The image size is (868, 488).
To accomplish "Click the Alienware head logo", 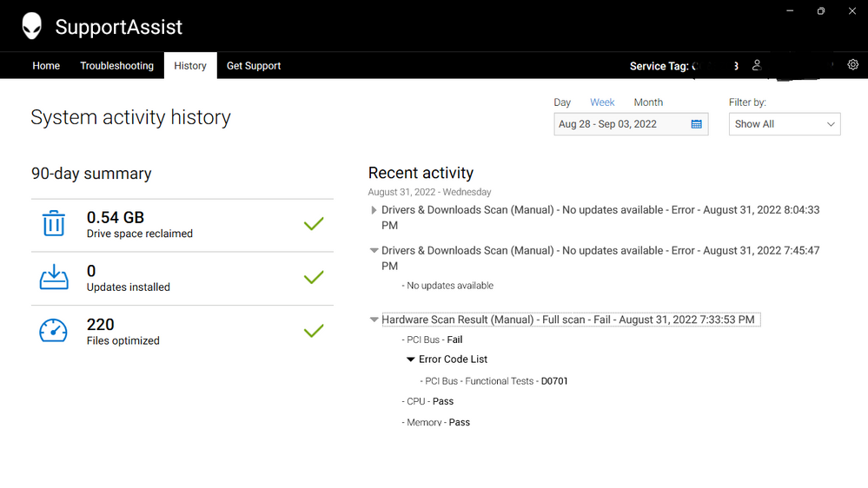I will click(x=31, y=26).
